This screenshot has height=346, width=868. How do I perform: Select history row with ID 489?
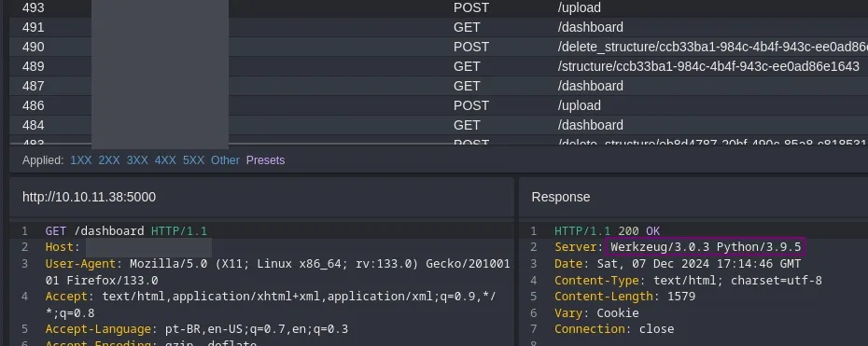[439, 66]
